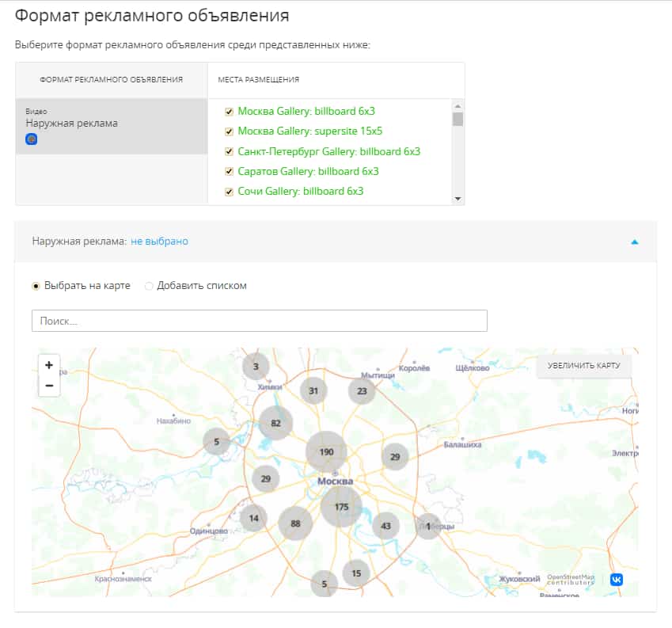The image size is (672, 628).
Task: Uncheck Саратов Gallery: billboard 6x3
Action: pyautogui.click(x=229, y=169)
